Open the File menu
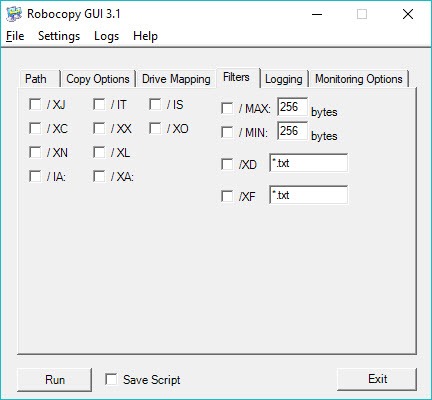This screenshot has height=400, width=432. point(15,36)
